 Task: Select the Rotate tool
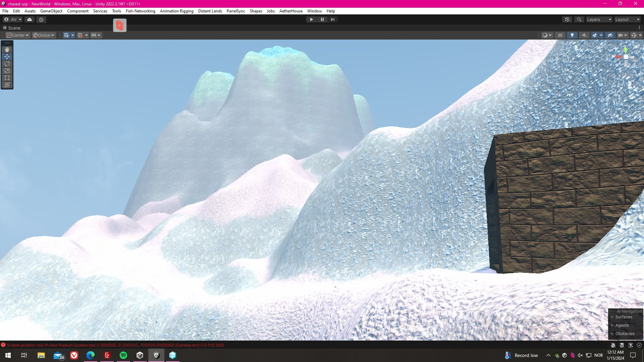click(x=7, y=64)
